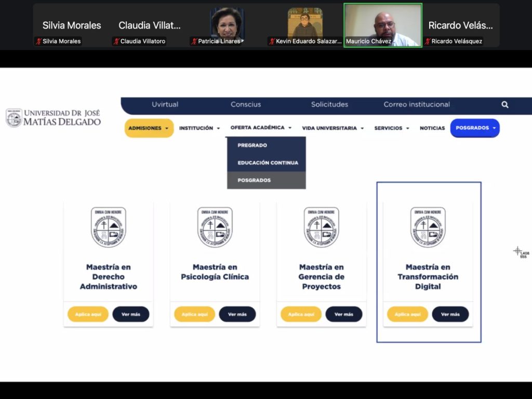The image size is (532, 399).
Task: Click the seal on Maestría en Gerencia de Proyectos
Action: pyautogui.click(x=321, y=227)
